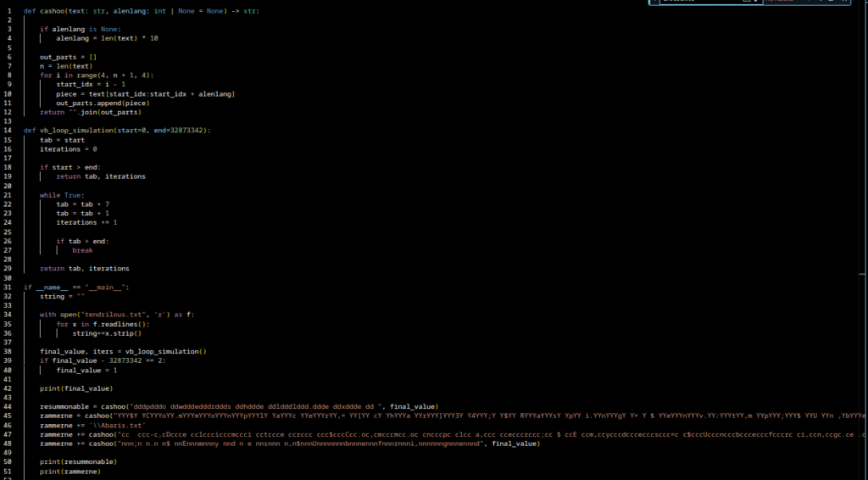868x480 pixels.
Task: Click on 'return tab, iterations' at line 29
Action: click(84, 268)
